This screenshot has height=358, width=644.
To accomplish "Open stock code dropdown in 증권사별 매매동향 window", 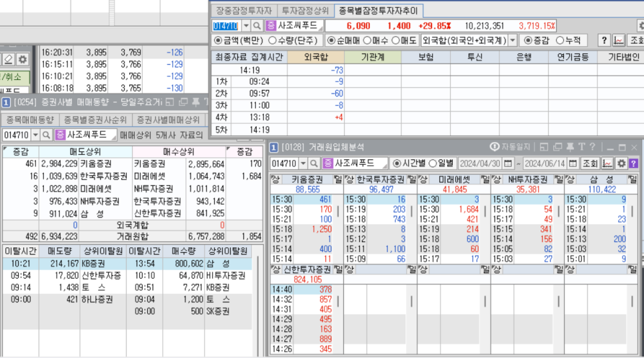I will [x=35, y=135].
